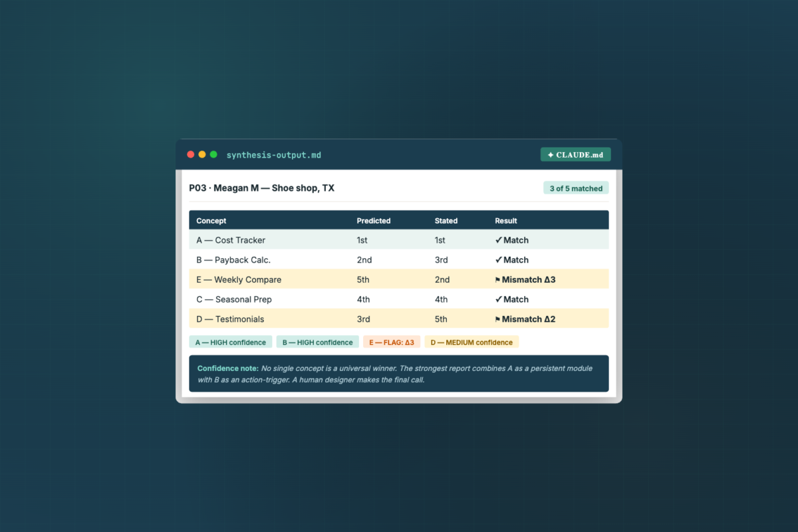Click flag Mismatch Δ3 in Weekly Compare row

tap(525, 280)
